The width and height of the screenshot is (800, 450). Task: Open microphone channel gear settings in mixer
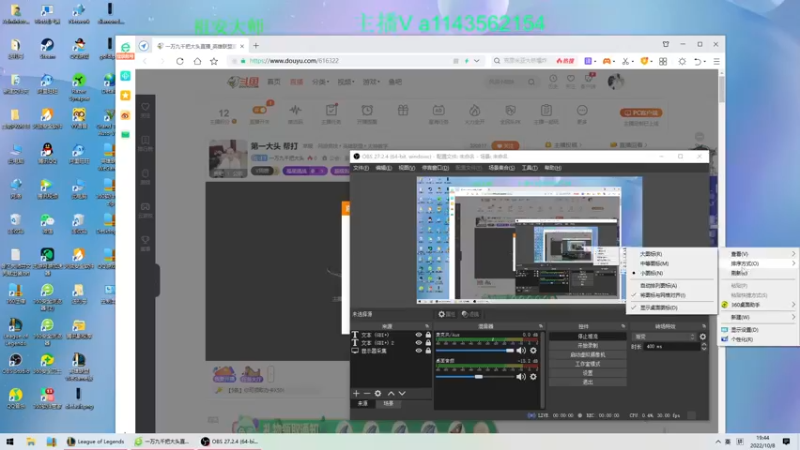coord(533,351)
